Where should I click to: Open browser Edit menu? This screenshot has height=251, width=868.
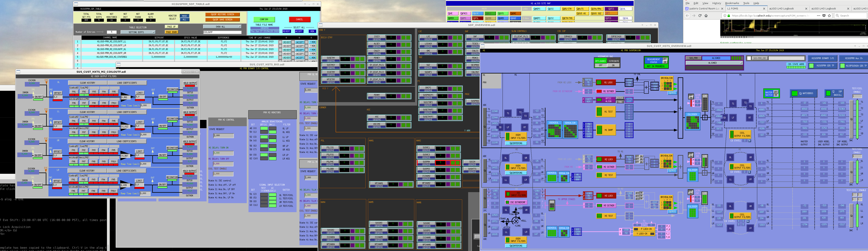pos(696,3)
